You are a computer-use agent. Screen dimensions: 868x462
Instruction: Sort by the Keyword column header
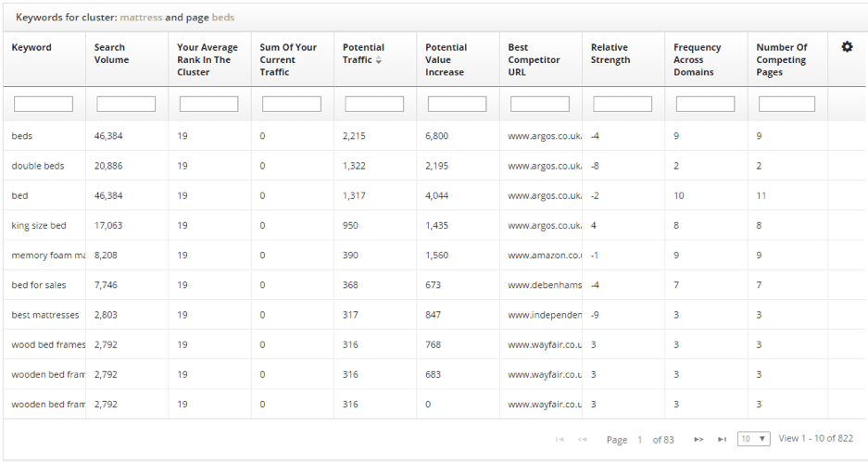point(31,47)
